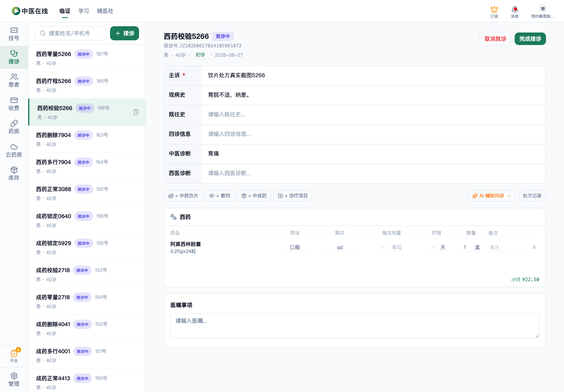The width and height of the screenshot is (564, 392).
Task: Add 中药饮片 prescription
Action: [183, 196]
